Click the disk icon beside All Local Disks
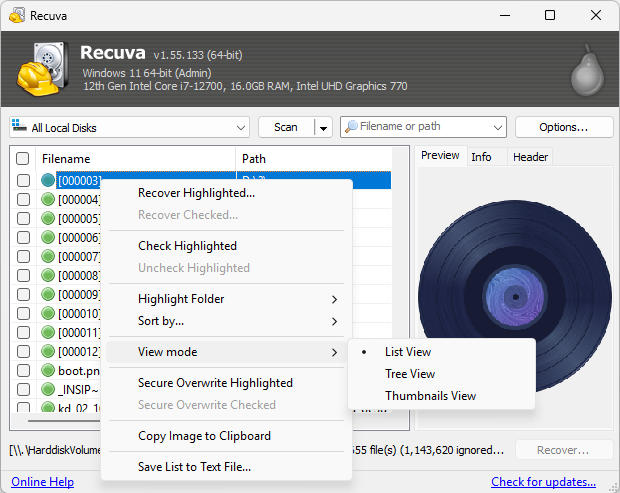This screenshot has width=620, height=493. [x=19, y=125]
